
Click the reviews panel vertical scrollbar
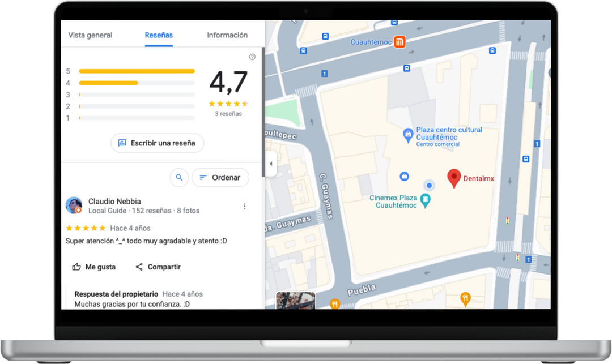tap(263, 112)
